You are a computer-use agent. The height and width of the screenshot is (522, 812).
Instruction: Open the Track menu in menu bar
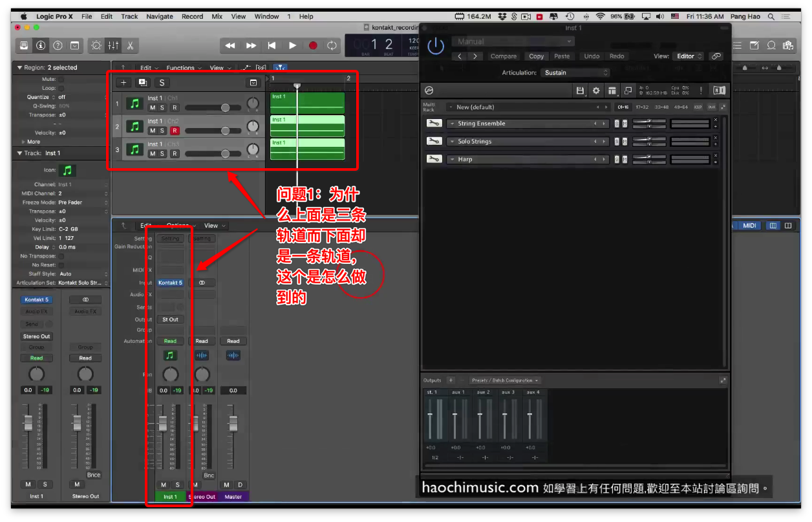129,16
